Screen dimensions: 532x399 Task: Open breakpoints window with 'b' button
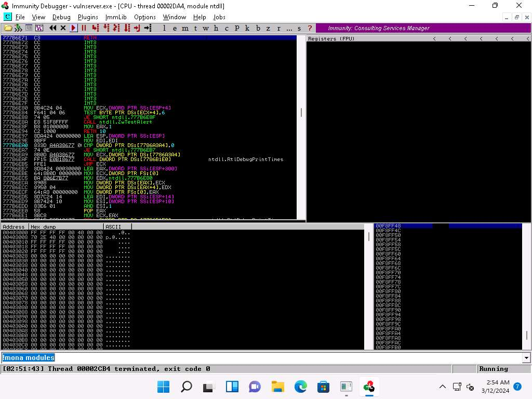click(x=258, y=28)
